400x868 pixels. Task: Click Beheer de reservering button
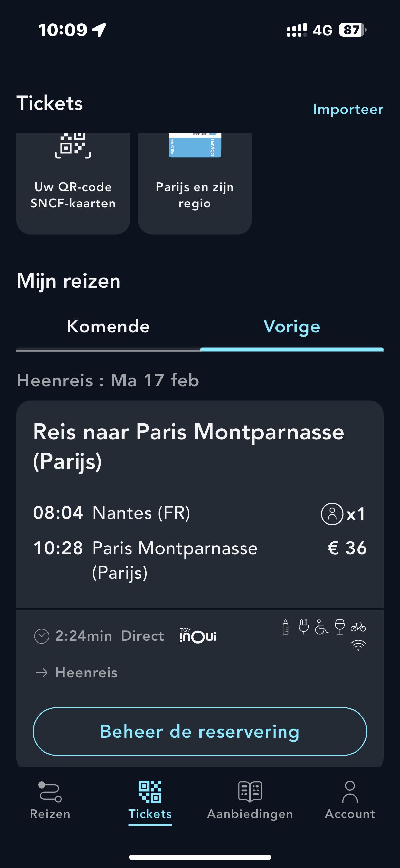pos(200,731)
